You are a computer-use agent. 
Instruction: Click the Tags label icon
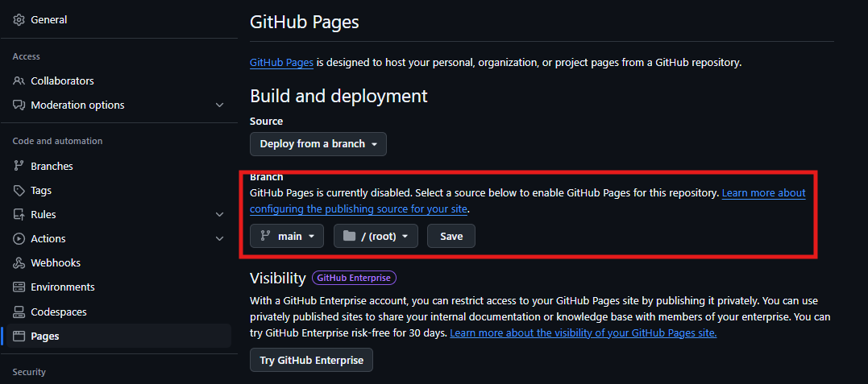(19, 190)
